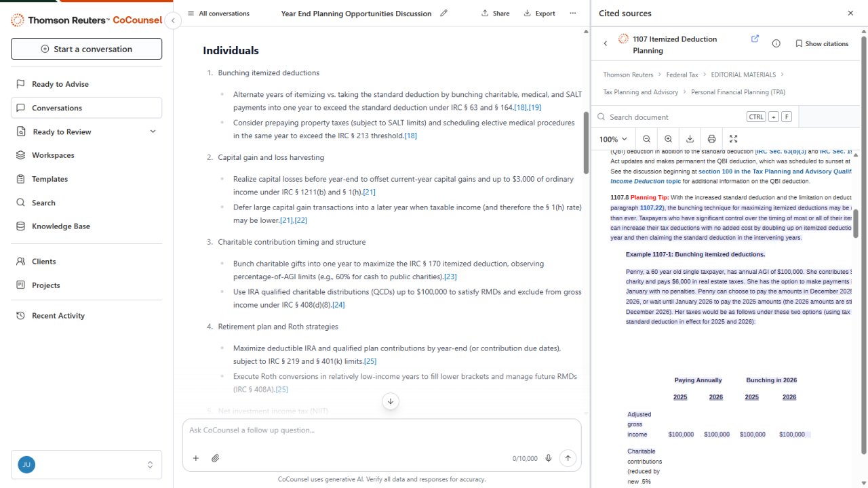The height and width of the screenshot is (488, 868).
Task: Click the paperclip attach file icon
Action: pyautogui.click(x=216, y=458)
